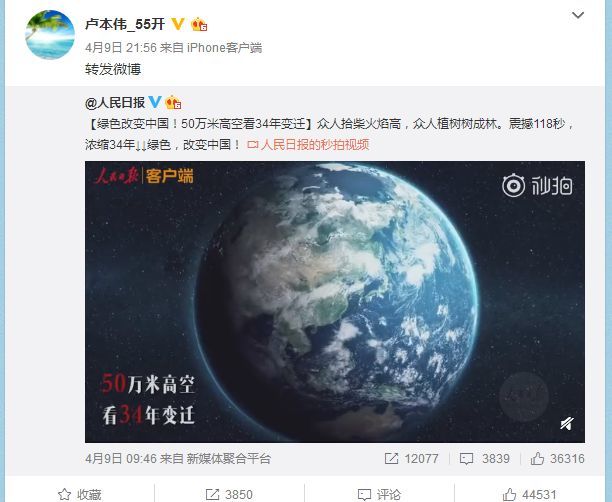Image resolution: width=612 pixels, height=502 pixels.
Task: Open 人民日报的秒拍视频 link
Action: point(308,144)
